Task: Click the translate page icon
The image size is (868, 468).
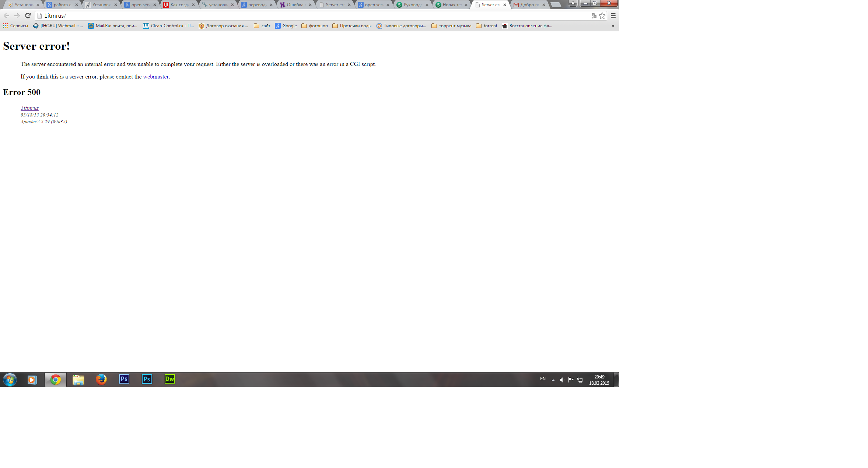Action: coord(594,15)
